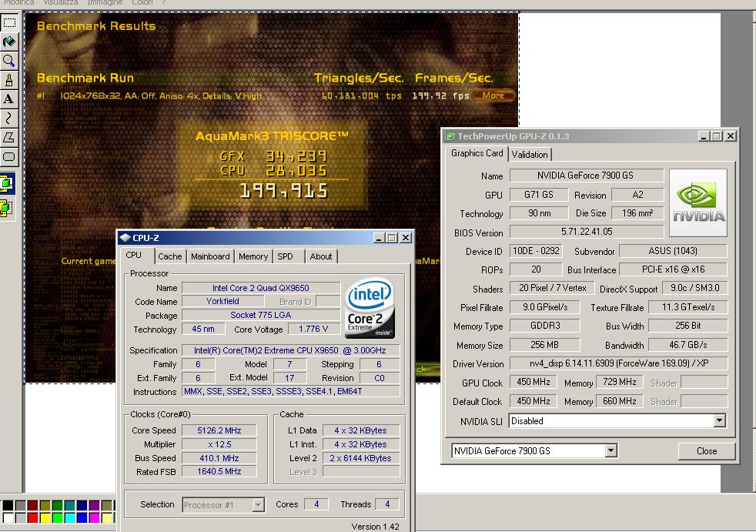Switch to the Cache tab in CPU-Z

coord(169,256)
